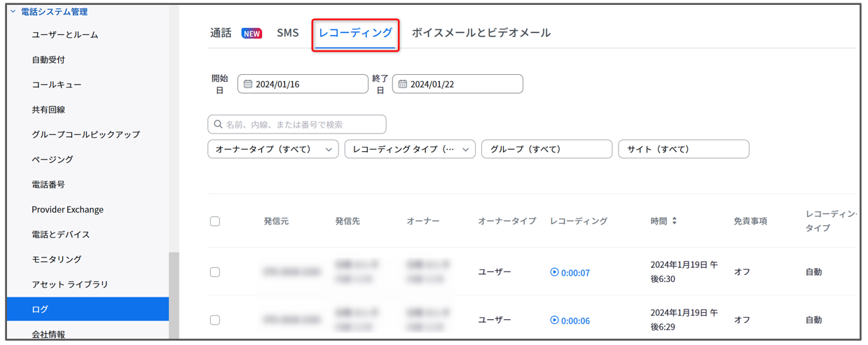Select コールキュー in sidebar
The height and width of the screenshot is (345, 868).
point(57,85)
